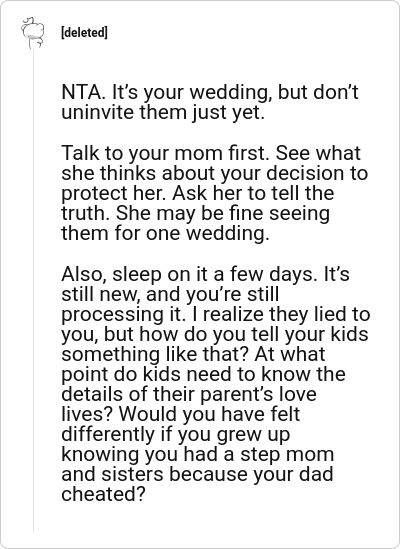Viewport: 400px width, 549px height.
Task: Click the "knowing you had a step mom" line
Action: pyautogui.click(x=198, y=455)
